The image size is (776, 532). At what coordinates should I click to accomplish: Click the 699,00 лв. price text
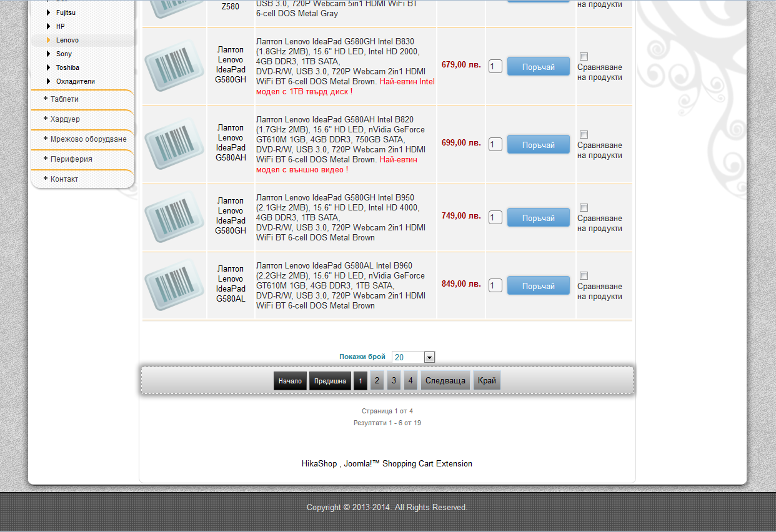click(x=461, y=142)
